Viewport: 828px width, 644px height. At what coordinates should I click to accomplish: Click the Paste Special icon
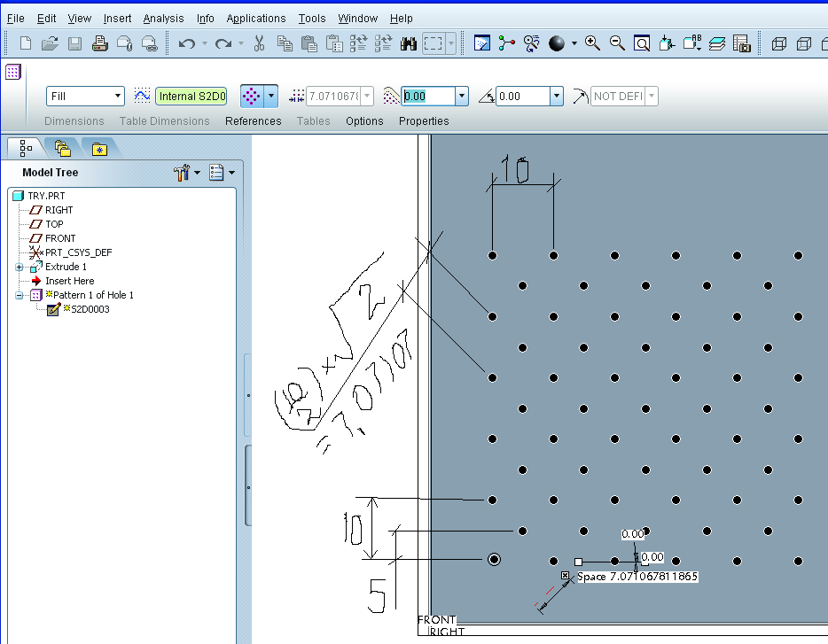click(333, 43)
